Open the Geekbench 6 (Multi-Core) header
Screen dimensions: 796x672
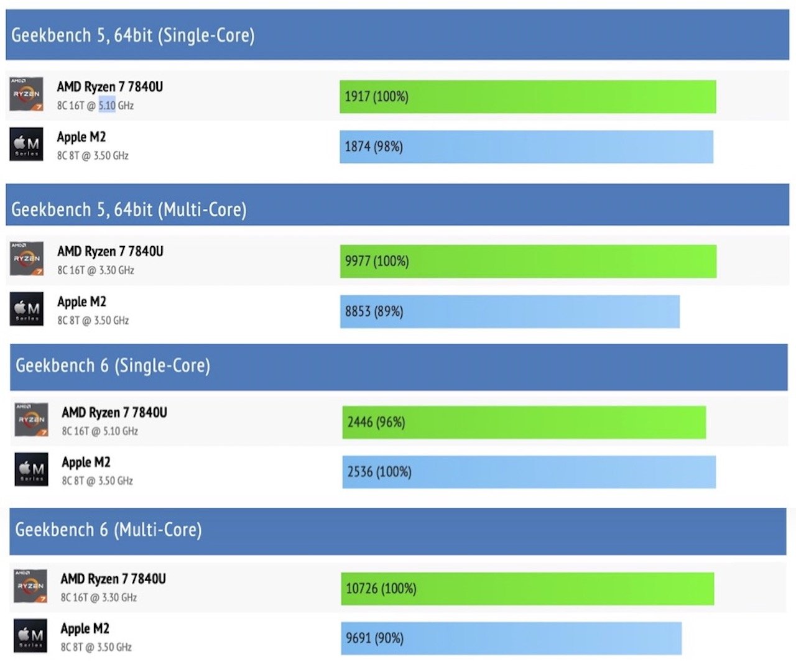[x=108, y=530]
